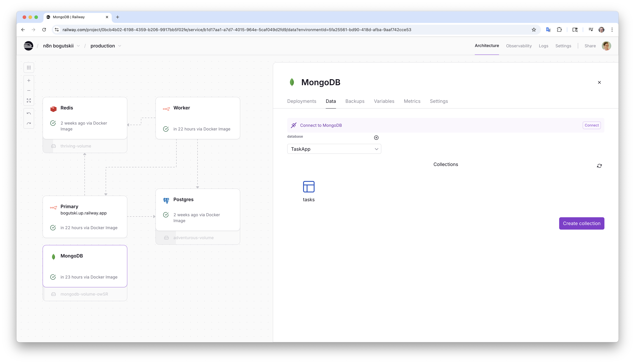Close the MongoDB service panel
The image size is (635, 364).
click(599, 83)
